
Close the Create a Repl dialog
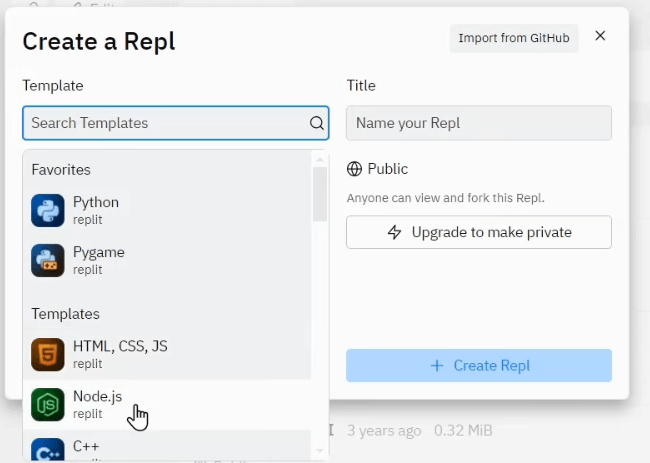coord(600,36)
